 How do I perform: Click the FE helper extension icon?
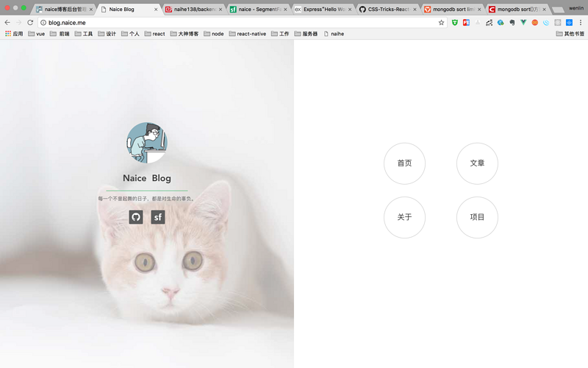pyautogui.click(x=466, y=23)
